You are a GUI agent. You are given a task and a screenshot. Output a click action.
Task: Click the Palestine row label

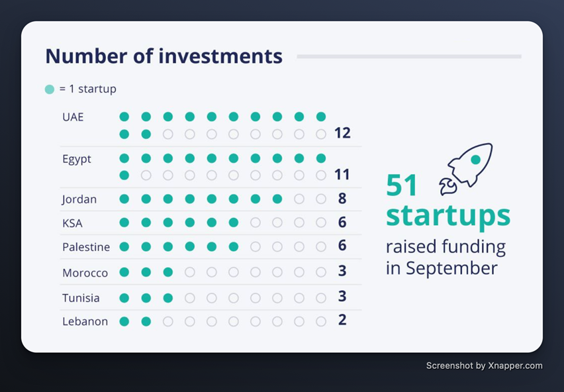pyautogui.click(x=86, y=247)
